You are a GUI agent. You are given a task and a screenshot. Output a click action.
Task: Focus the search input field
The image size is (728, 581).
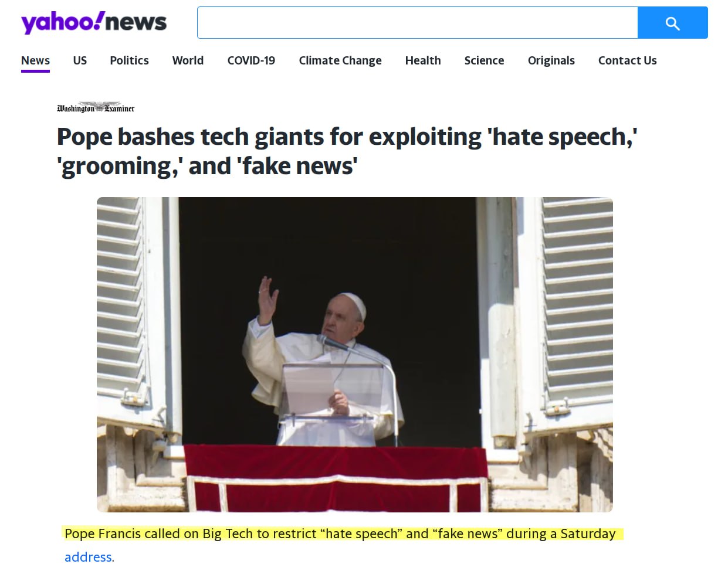tap(417, 23)
